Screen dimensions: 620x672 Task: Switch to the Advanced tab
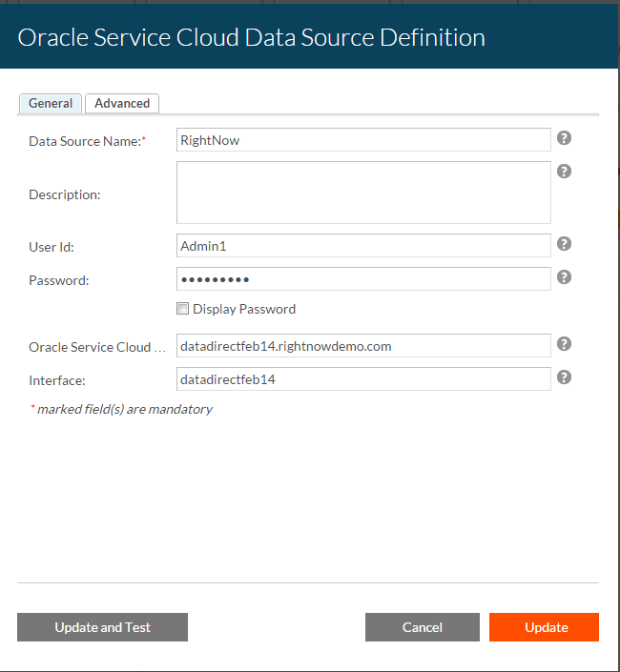pyautogui.click(x=122, y=103)
